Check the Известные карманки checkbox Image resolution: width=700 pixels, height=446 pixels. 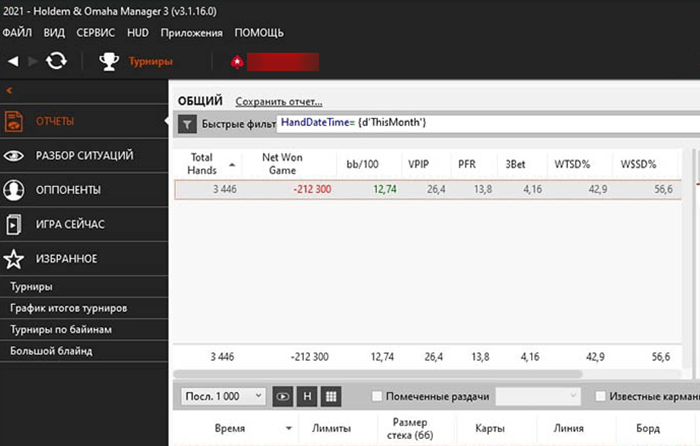601,396
